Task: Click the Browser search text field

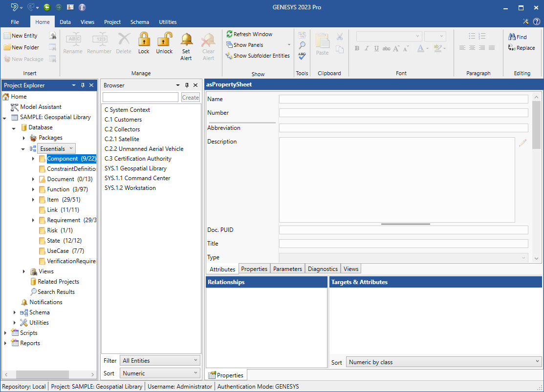Action: pyautogui.click(x=140, y=98)
